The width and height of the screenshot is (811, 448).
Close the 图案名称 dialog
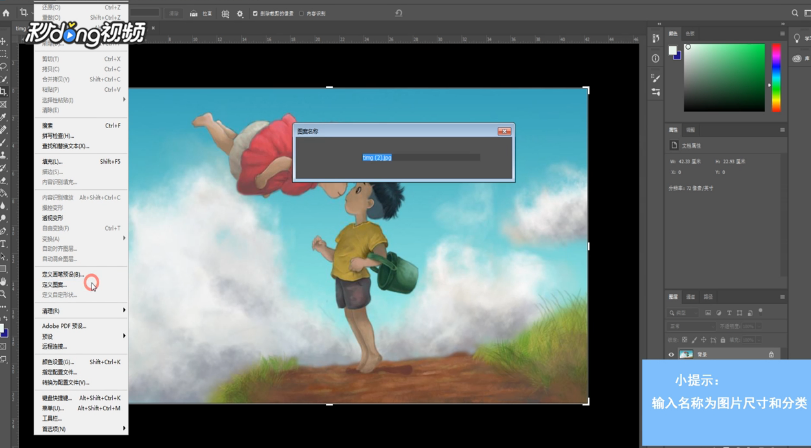[504, 131]
